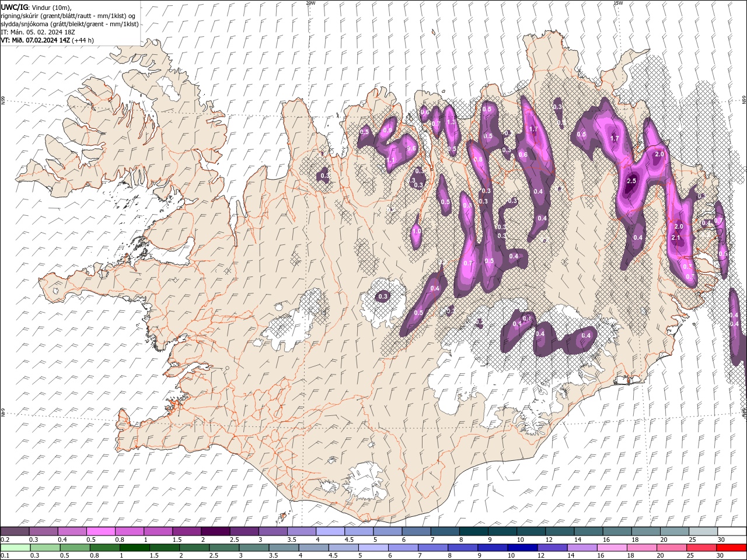The image size is (747, 560).
Task: Pick the 16 swatch in the snowfall legend
Action: pos(617,531)
